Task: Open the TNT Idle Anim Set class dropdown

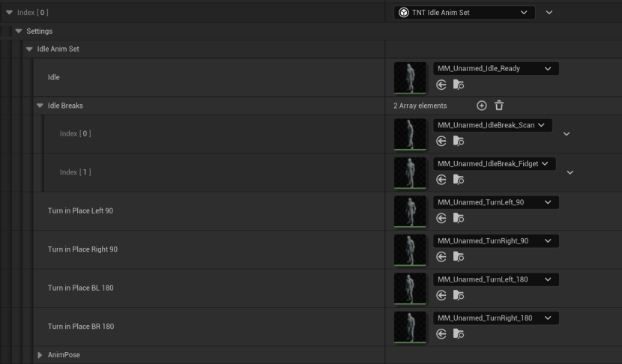Action: click(x=465, y=13)
